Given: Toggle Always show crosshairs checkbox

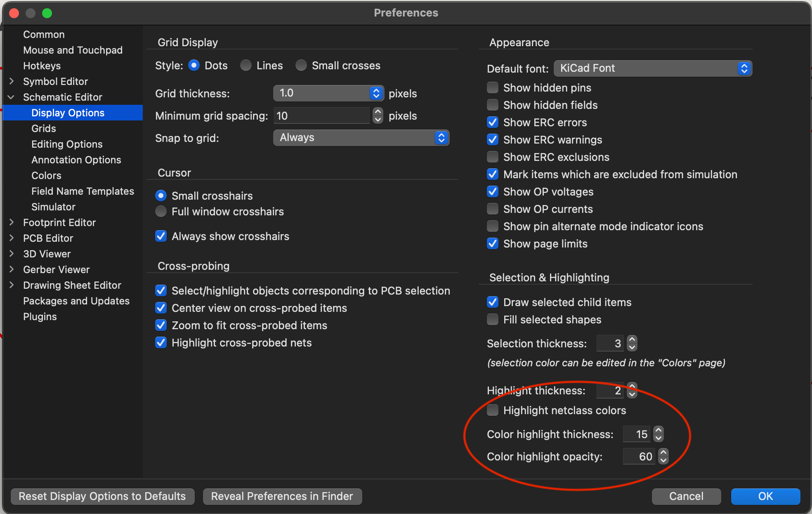Looking at the screenshot, I should (x=161, y=236).
